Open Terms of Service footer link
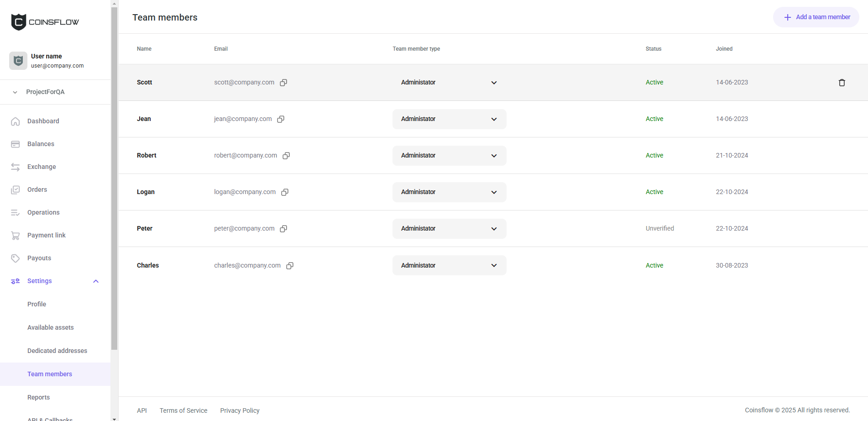The height and width of the screenshot is (421, 868). (x=183, y=410)
